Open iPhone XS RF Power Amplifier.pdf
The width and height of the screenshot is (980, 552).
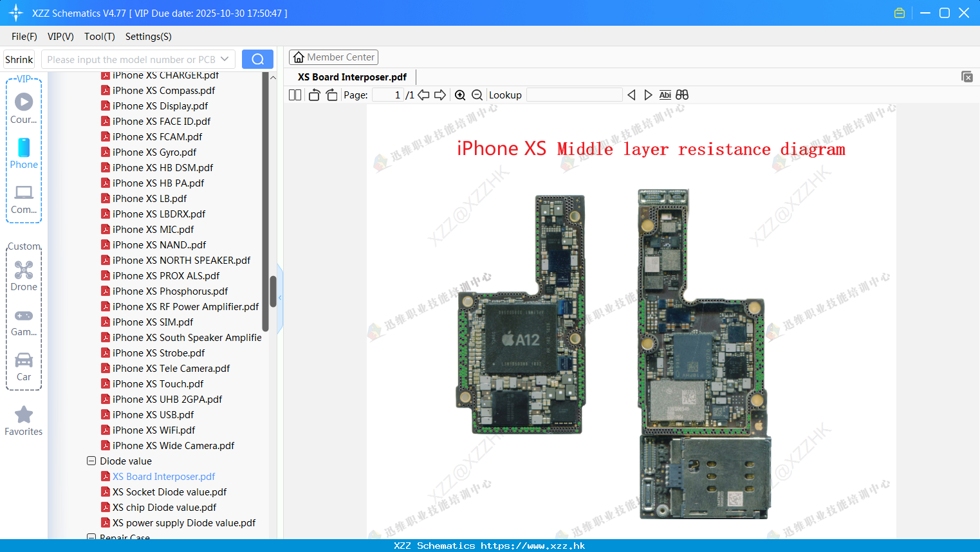pos(185,307)
